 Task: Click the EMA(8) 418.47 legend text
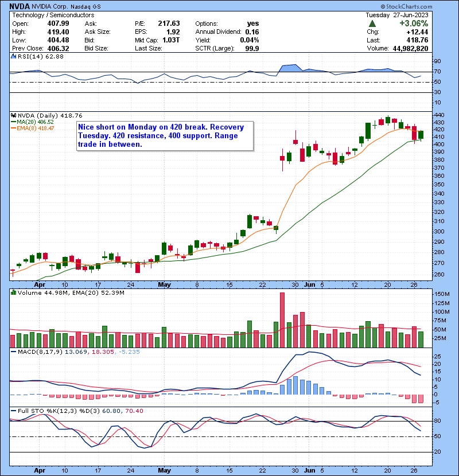(35, 128)
